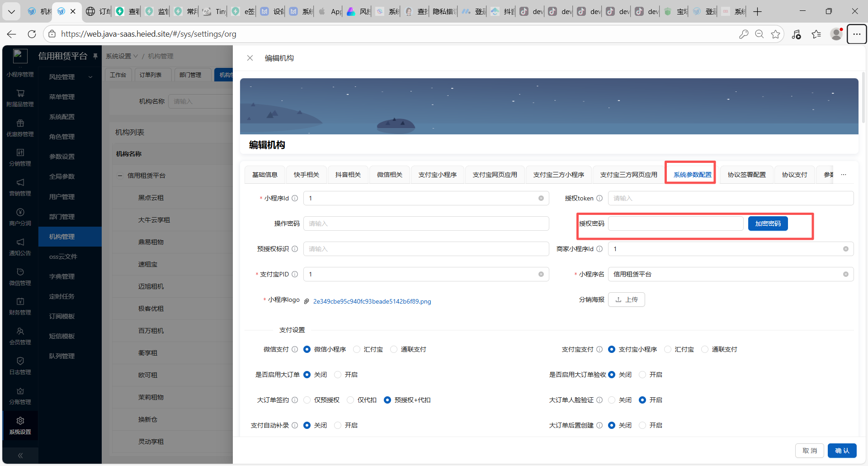Select 汇付宝 for 微信支付
Image resolution: width=868 pixels, height=466 pixels.
357,349
